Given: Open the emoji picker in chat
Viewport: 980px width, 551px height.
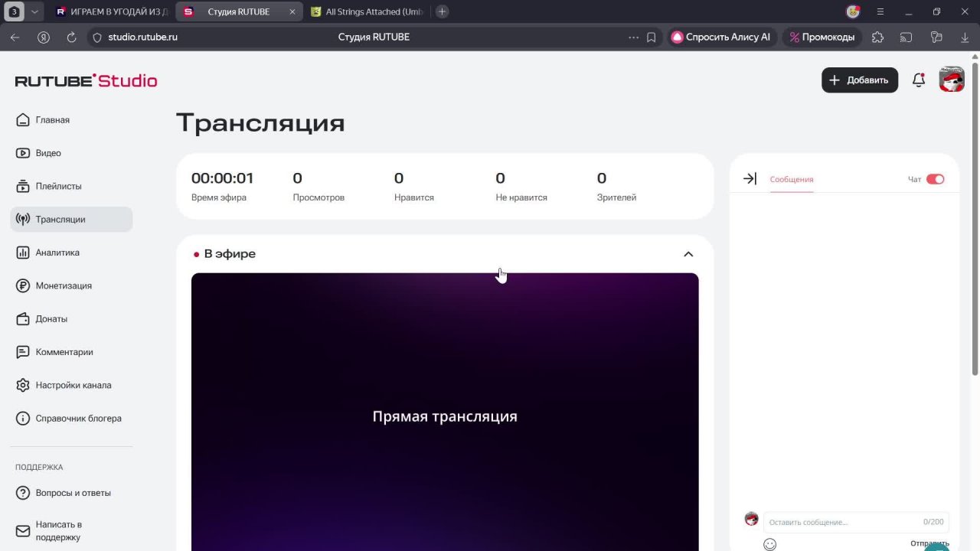Looking at the screenshot, I should (769, 544).
